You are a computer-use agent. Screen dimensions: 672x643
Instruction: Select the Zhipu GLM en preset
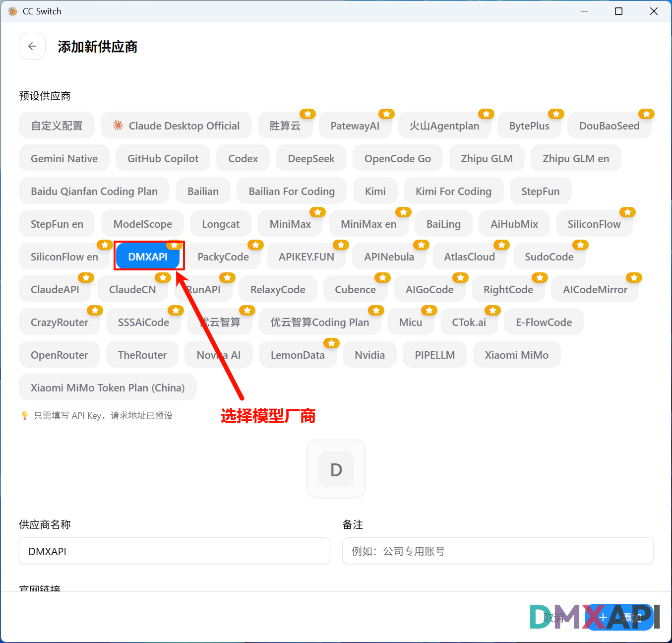point(576,158)
